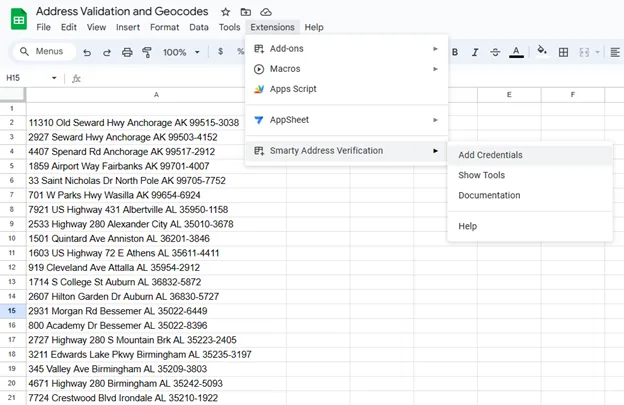The image size is (624, 405).
Task: Expand the Add-ons submenu
Action: pyautogui.click(x=345, y=48)
